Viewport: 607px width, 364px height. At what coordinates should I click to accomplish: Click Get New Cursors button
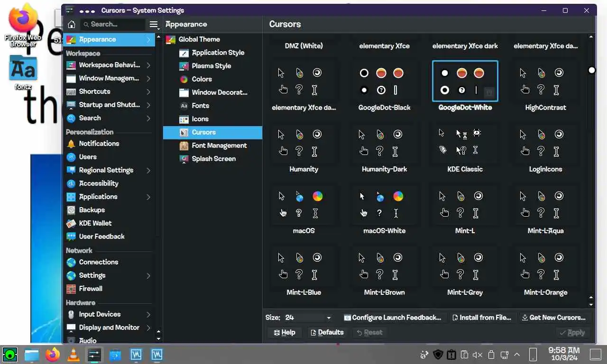tap(554, 318)
